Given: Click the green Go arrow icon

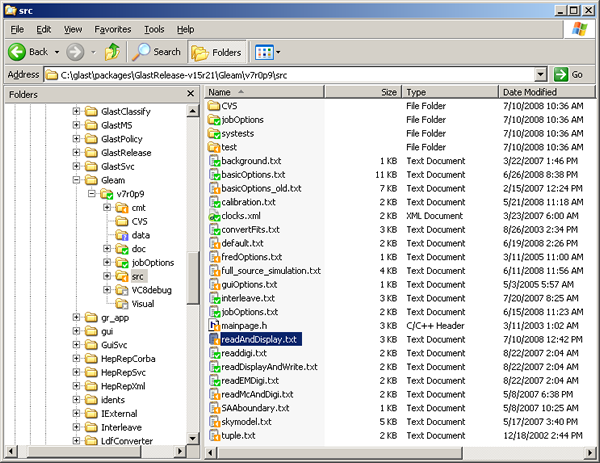Looking at the screenshot, I should tap(561, 74).
